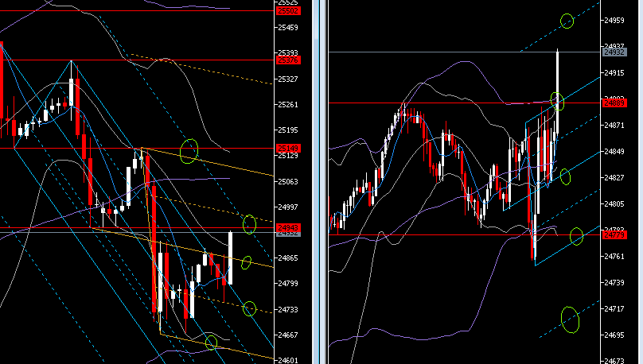Click the red 25502 price label, left chart

click(x=288, y=11)
